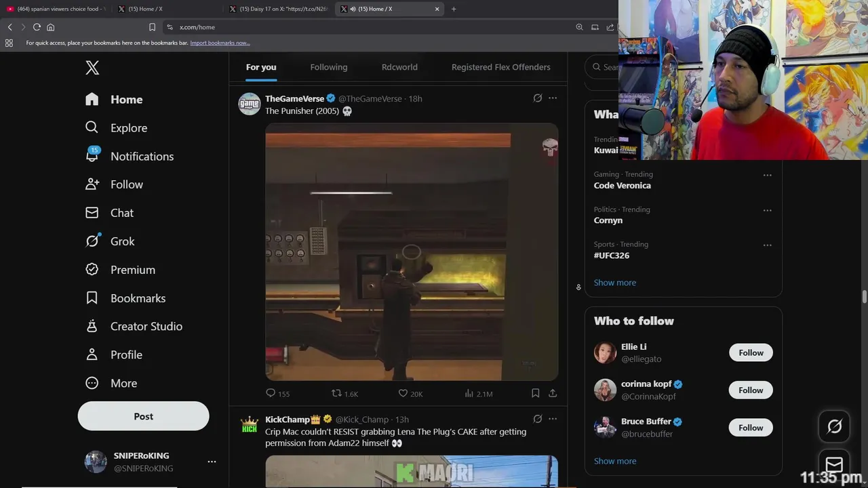
Task: Share The Punisher post
Action: click(x=553, y=393)
